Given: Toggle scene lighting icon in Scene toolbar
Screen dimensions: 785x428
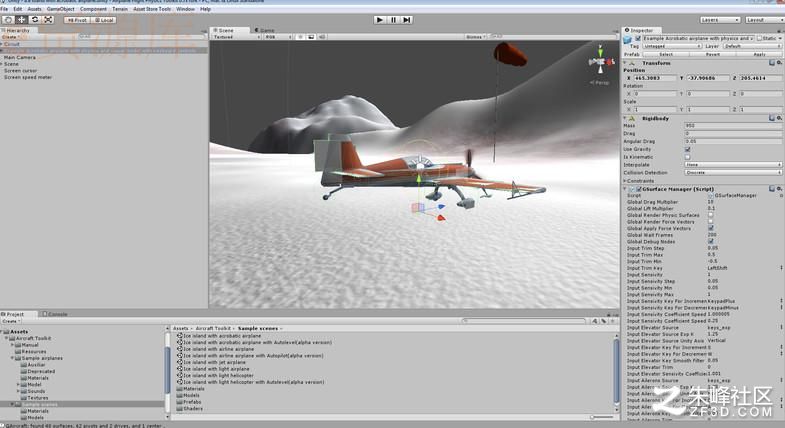Looking at the screenshot, I should click(300, 37).
